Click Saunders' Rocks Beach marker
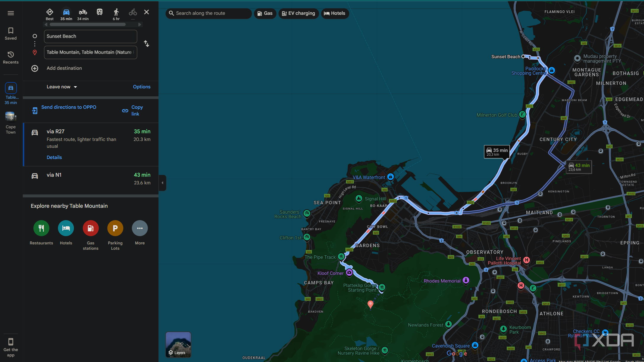 click(307, 213)
